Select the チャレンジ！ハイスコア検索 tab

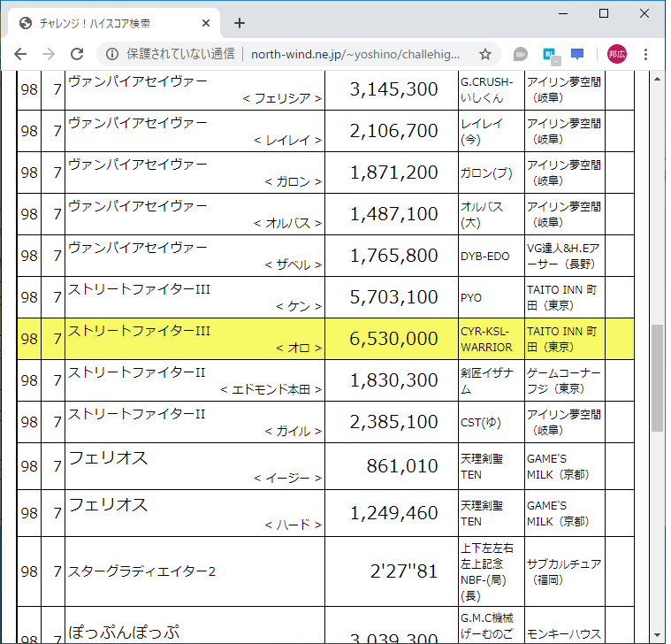(113, 23)
